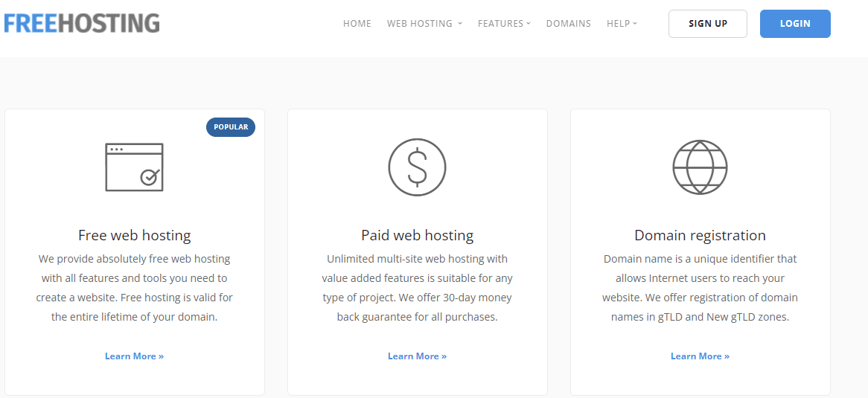Click the POPULAR badge on the free hosting card
Viewport: 868px width, 398px height.
[231, 126]
